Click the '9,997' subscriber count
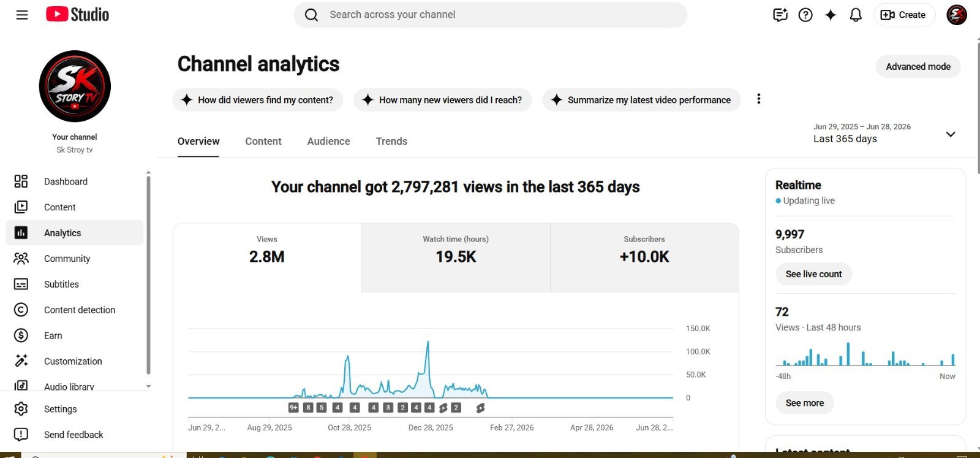Viewport: 980px width, 458px height. pyautogui.click(x=790, y=234)
